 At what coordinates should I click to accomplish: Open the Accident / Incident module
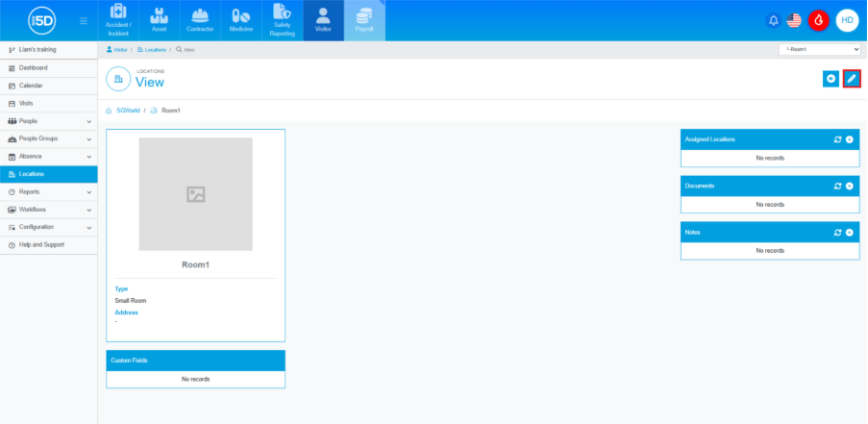point(117,20)
